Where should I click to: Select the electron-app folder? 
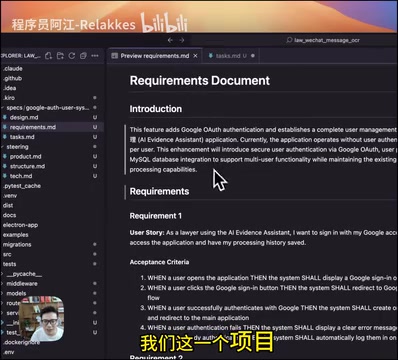pos(20,225)
